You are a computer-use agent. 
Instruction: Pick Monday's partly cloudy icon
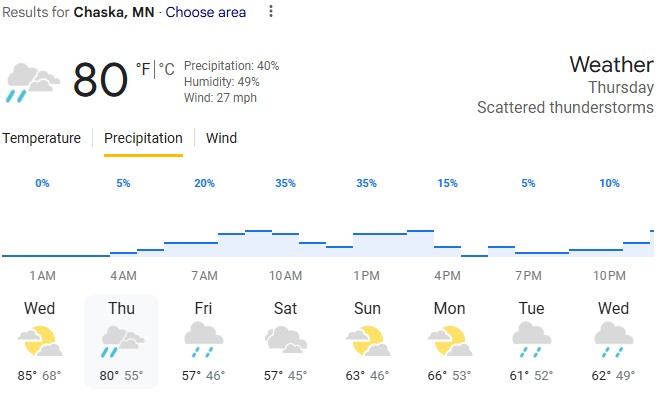[450, 341]
